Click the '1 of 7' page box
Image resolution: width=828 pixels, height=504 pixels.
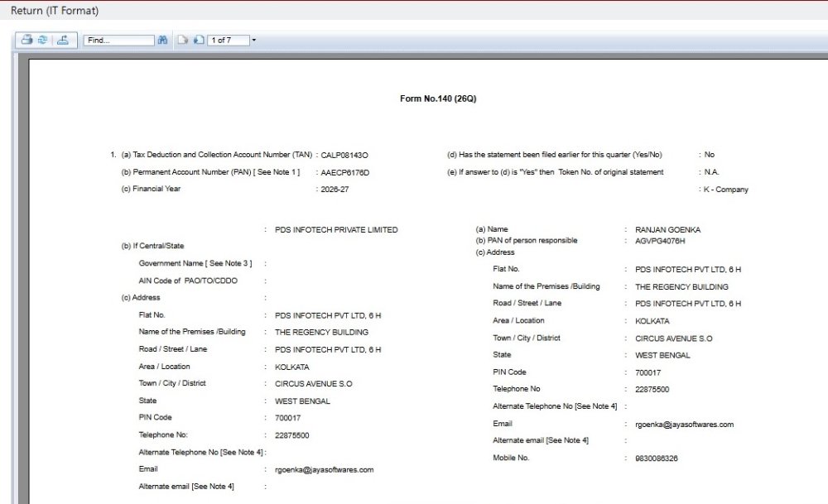[x=229, y=40]
